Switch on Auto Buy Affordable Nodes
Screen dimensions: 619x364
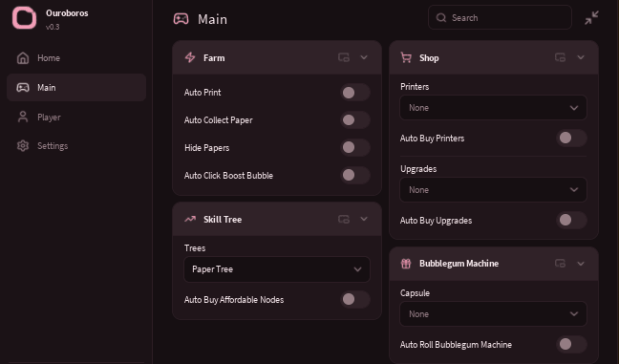pos(355,300)
